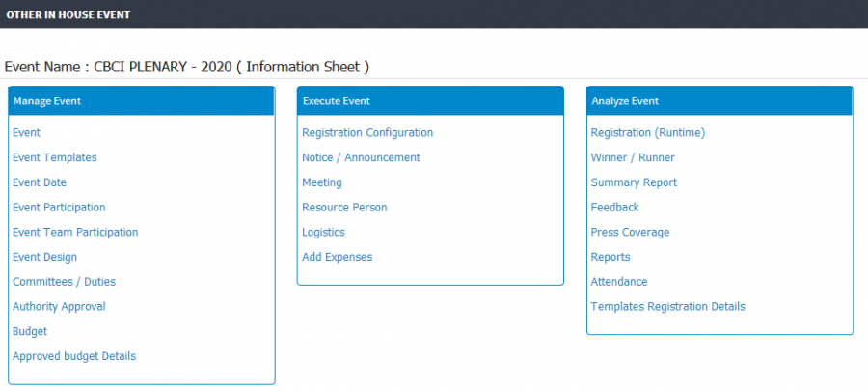Open Event Team Participation
The image size is (868, 392).
click(75, 233)
